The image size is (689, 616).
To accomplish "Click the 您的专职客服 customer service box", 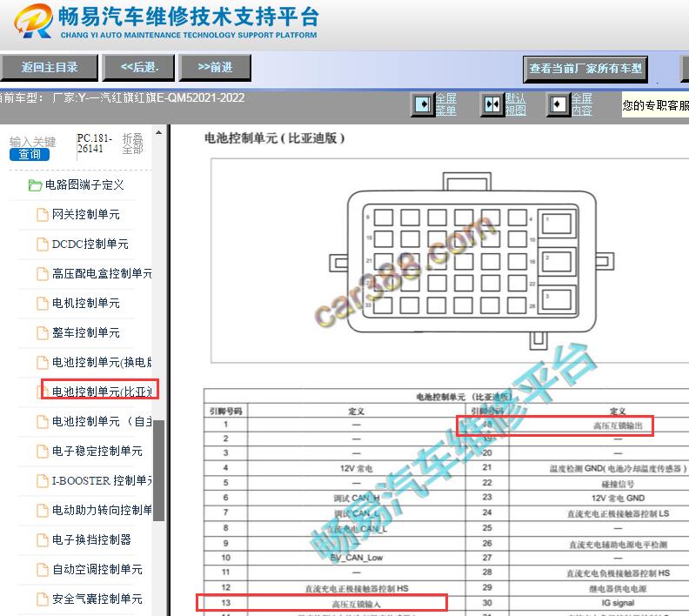I will [655, 105].
